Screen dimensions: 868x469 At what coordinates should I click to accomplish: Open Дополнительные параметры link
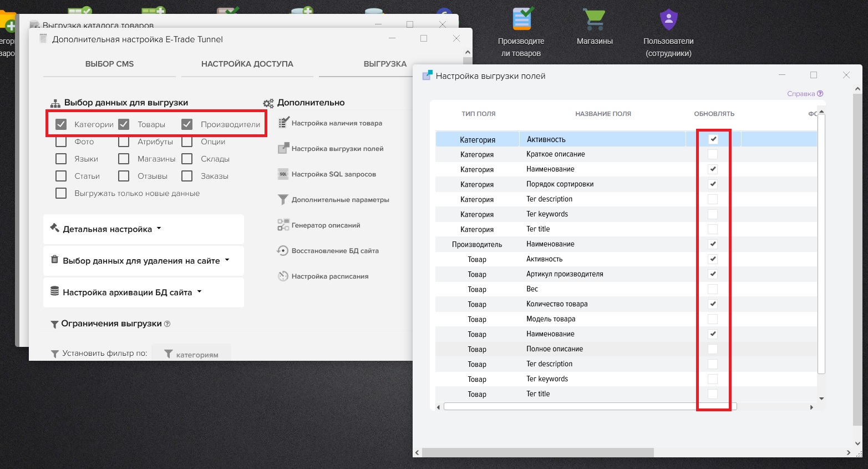[x=341, y=200]
